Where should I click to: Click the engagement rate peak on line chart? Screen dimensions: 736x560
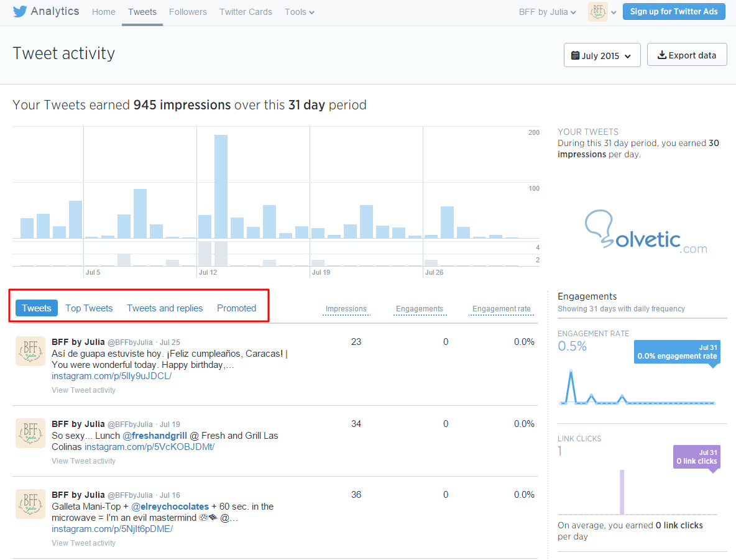(571, 371)
